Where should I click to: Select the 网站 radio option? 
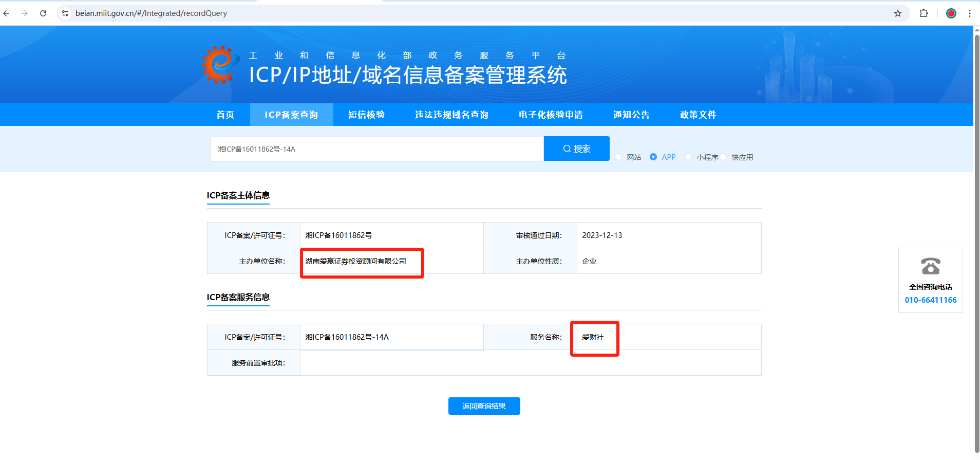(618, 157)
